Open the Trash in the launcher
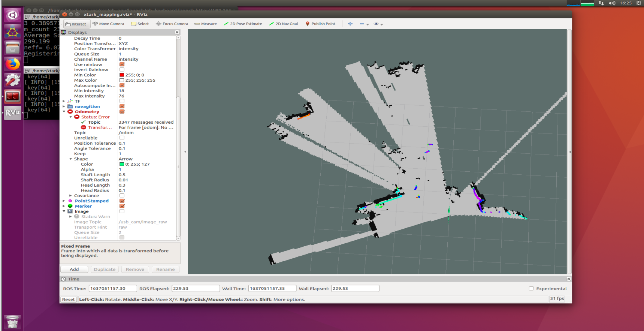Screen dimensions: 644x331 [x=12, y=322]
